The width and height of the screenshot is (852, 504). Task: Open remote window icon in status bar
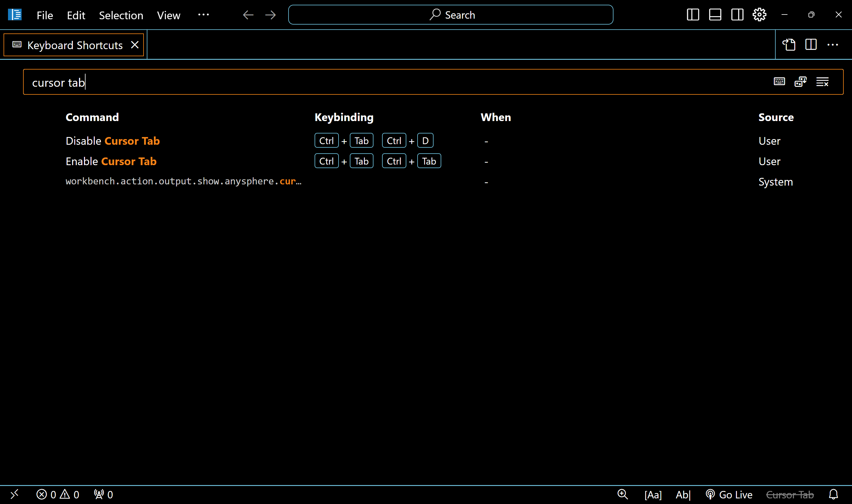(x=14, y=495)
